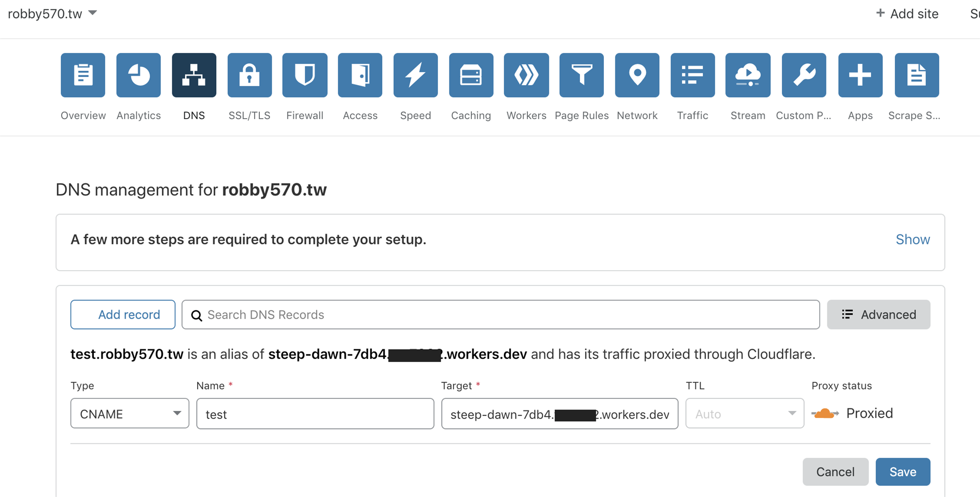Toggle the orange cloud Proxied status

click(x=825, y=413)
